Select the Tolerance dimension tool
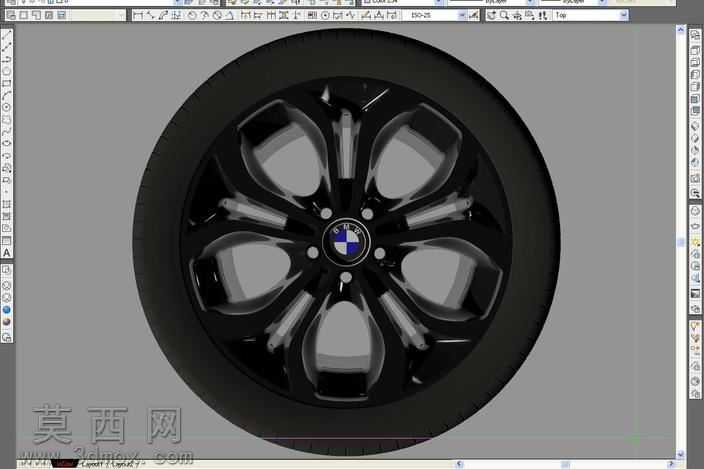Image resolution: width=704 pixels, height=469 pixels. [312, 15]
